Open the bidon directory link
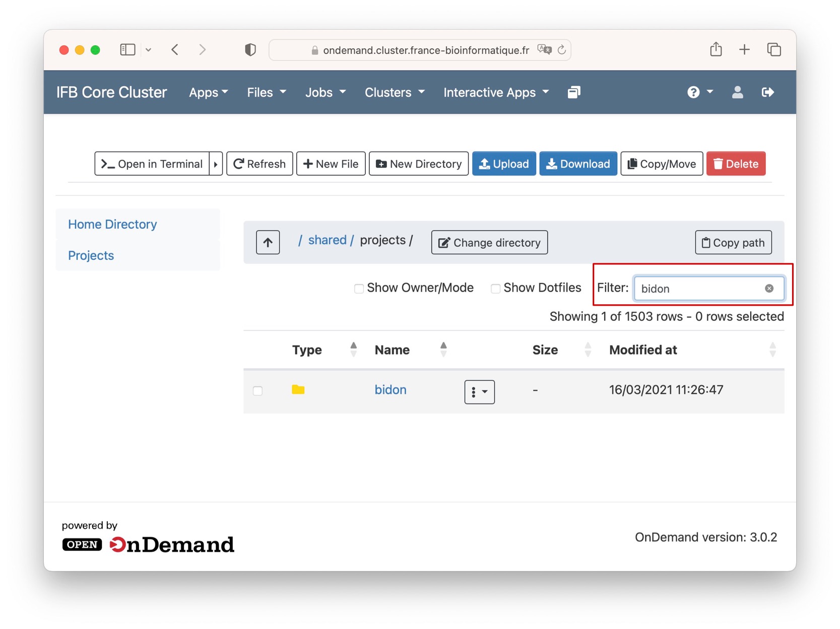Screen dimensions: 840x629 point(391,390)
